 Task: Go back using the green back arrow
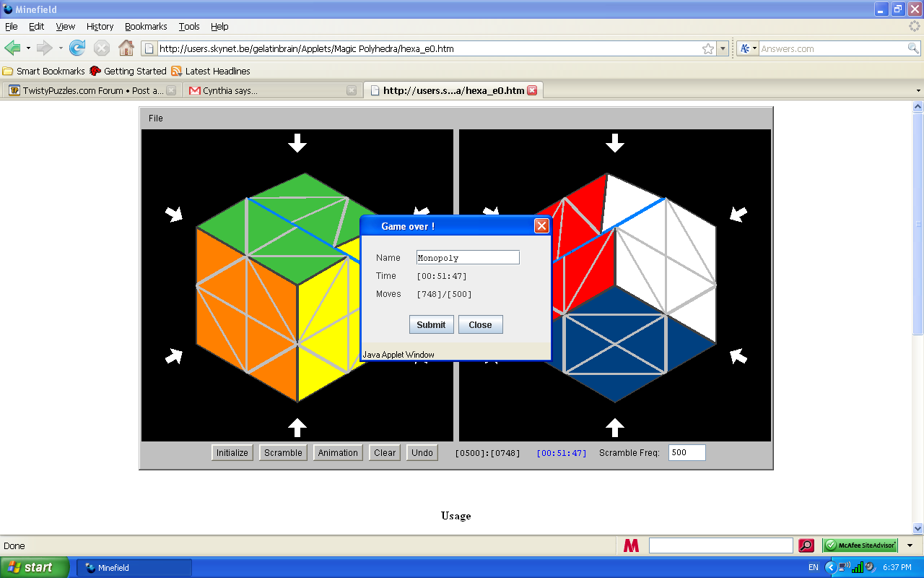[13, 48]
